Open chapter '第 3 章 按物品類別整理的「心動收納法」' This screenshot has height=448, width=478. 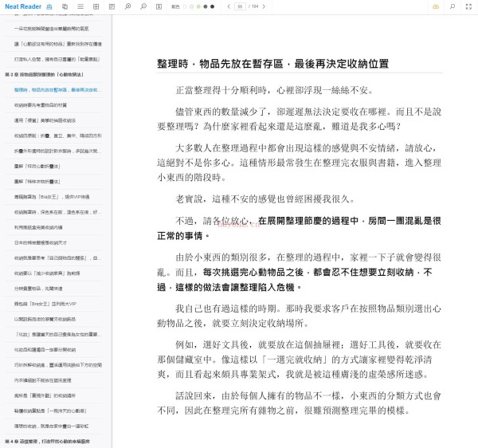tap(44, 74)
